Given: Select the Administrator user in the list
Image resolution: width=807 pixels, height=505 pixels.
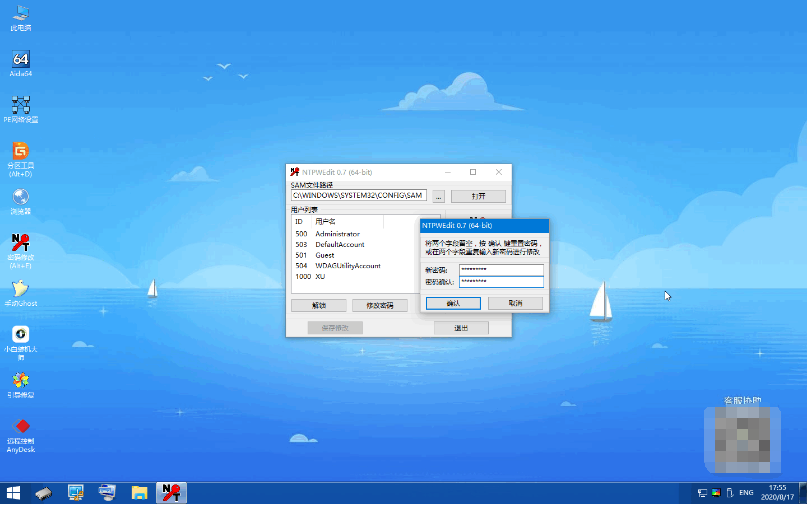Looking at the screenshot, I should click(337, 234).
